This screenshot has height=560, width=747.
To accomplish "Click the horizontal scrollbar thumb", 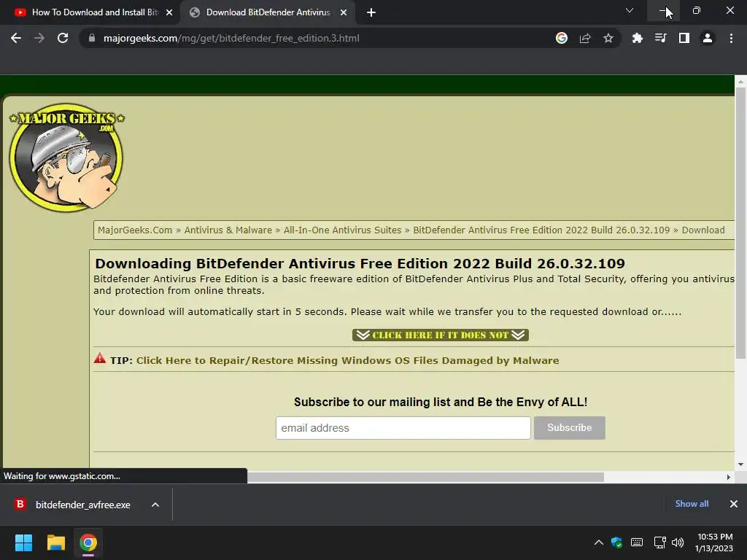I will pyautogui.click(x=425, y=477).
